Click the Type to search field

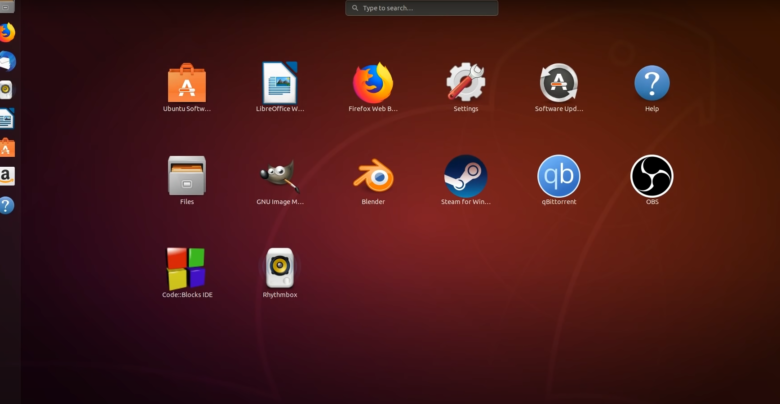pos(422,8)
